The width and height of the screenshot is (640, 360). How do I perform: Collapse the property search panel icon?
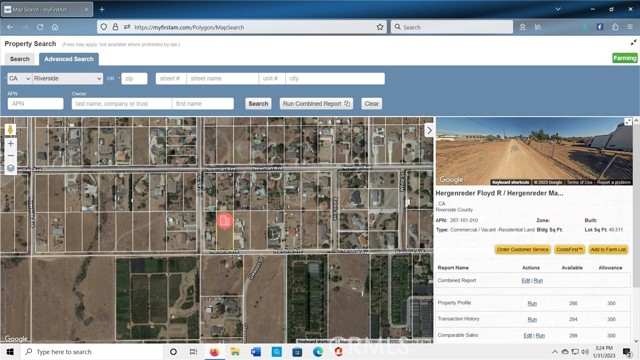[633, 43]
